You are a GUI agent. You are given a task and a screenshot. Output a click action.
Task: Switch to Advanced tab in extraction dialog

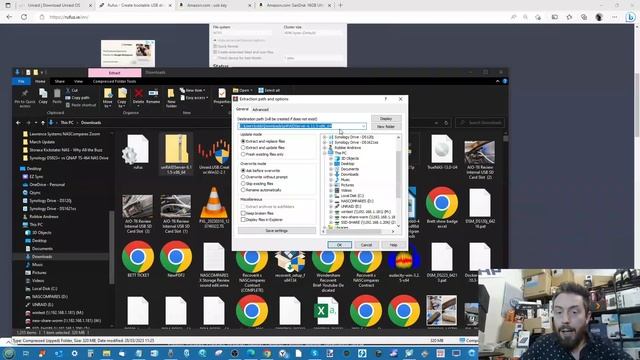(x=260, y=109)
